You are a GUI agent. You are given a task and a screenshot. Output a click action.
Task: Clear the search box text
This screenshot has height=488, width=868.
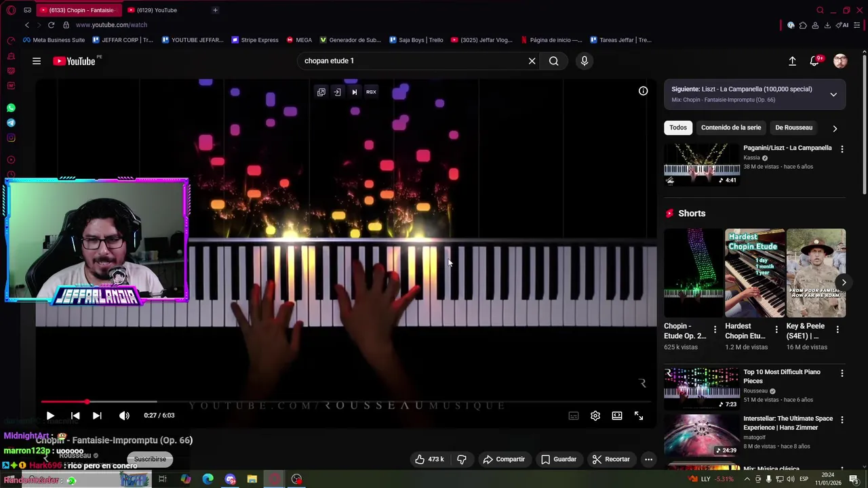(x=532, y=61)
